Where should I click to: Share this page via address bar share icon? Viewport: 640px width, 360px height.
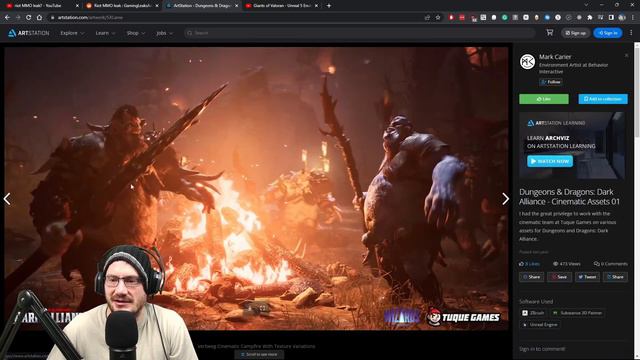coord(427,18)
